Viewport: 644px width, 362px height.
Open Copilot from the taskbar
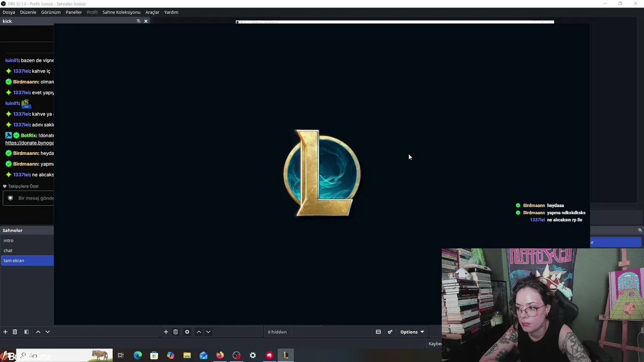171,355
